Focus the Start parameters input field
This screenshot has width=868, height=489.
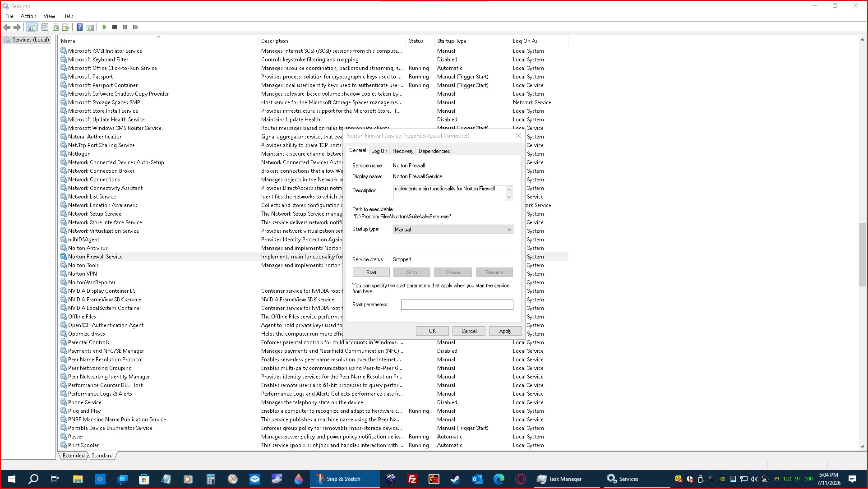[457, 305]
